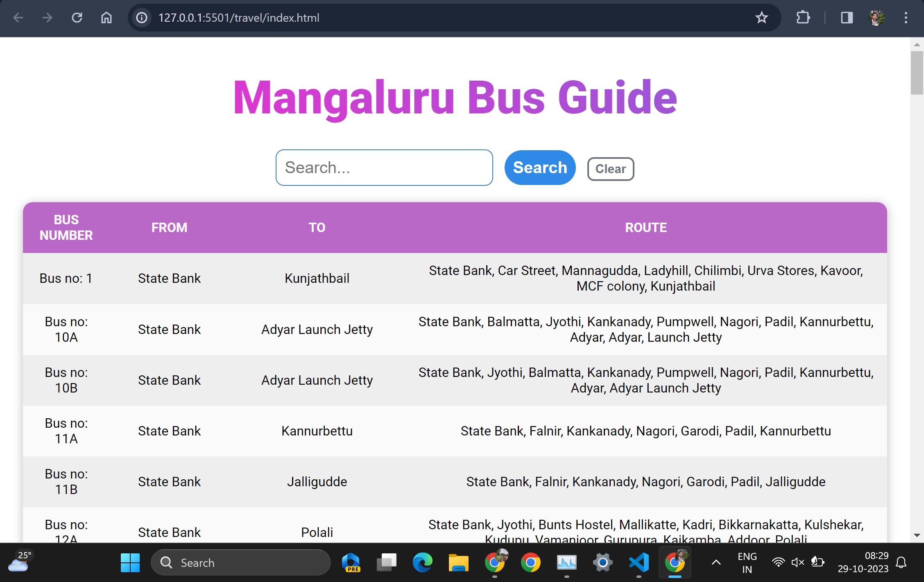The height and width of the screenshot is (582, 924).
Task: Open the browser extensions puzzle icon
Action: (x=803, y=18)
